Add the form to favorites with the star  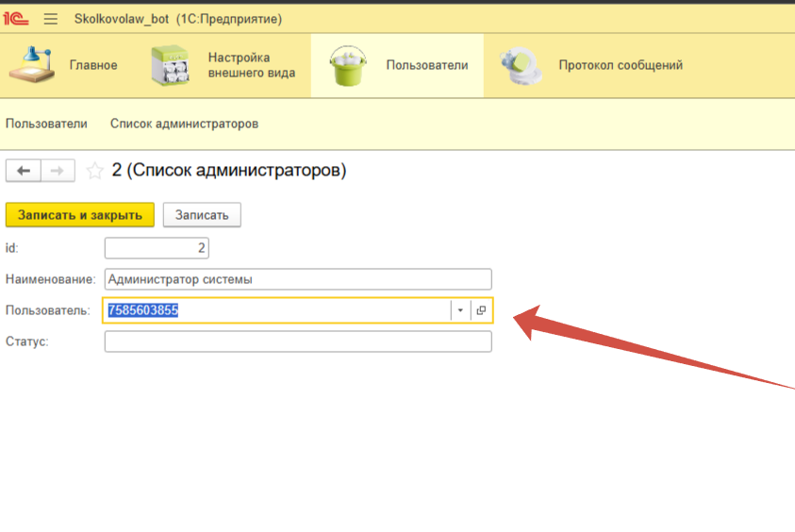click(94, 171)
